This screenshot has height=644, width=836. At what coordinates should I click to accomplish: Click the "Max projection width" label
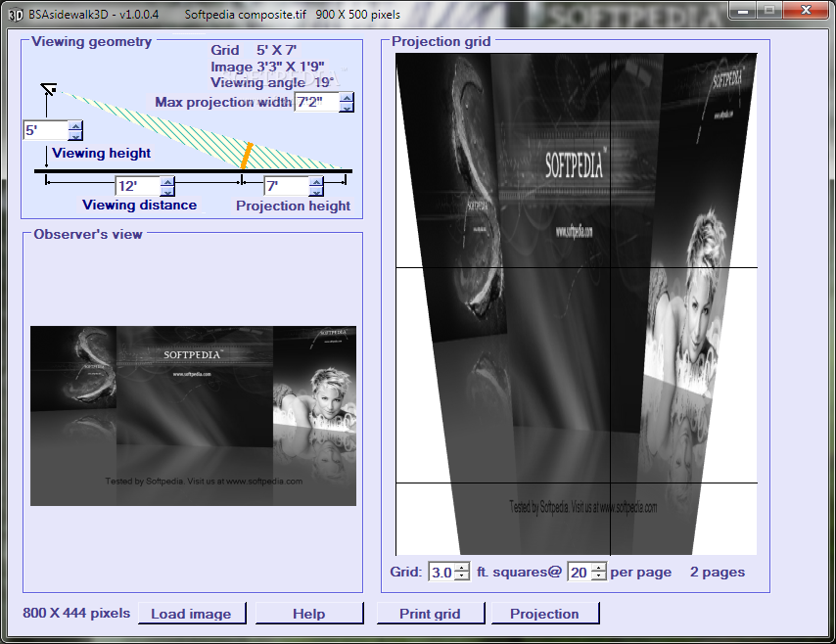click(x=223, y=102)
